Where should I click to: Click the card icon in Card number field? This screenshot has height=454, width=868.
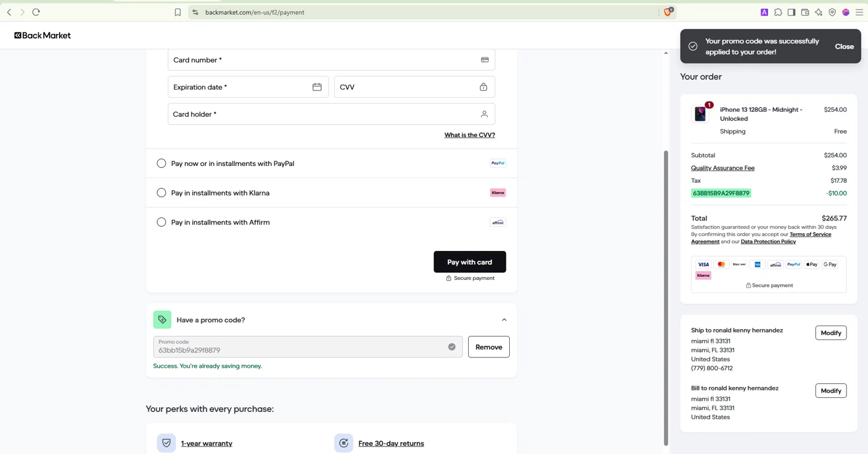click(485, 60)
